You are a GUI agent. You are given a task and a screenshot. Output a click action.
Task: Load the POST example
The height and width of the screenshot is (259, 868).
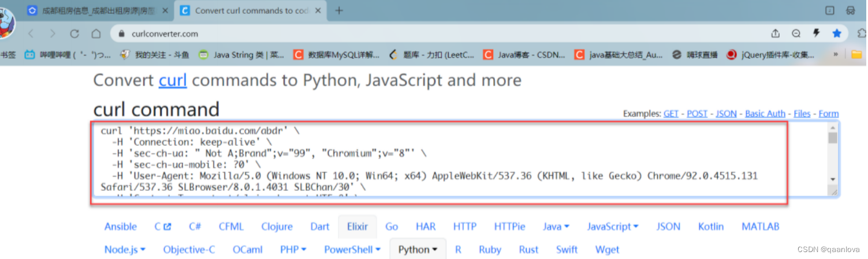click(697, 114)
